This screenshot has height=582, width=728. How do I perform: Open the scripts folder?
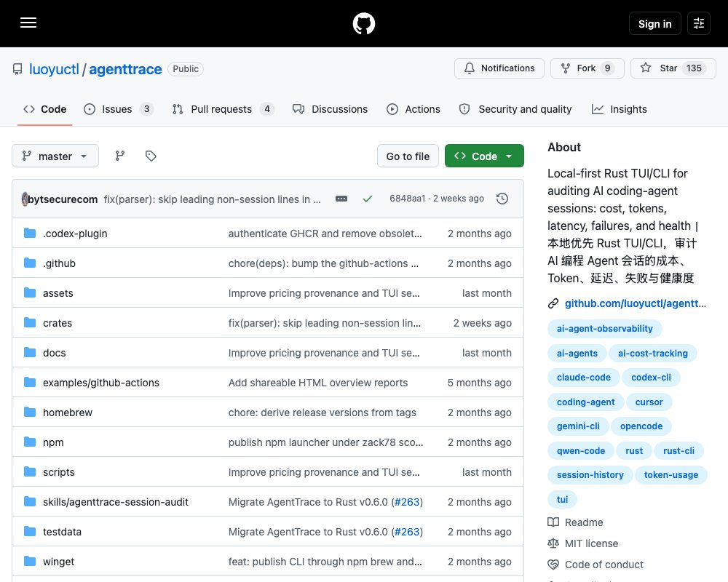point(58,472)
